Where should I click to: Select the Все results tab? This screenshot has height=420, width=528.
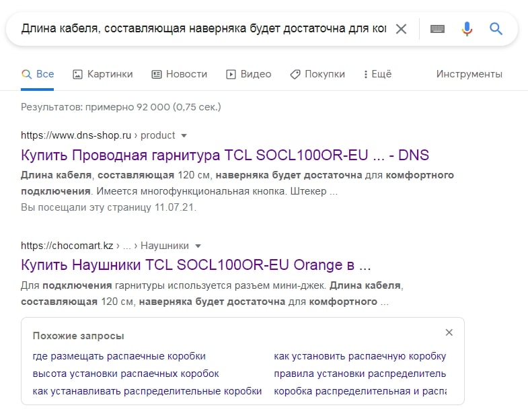click(38, 74)
